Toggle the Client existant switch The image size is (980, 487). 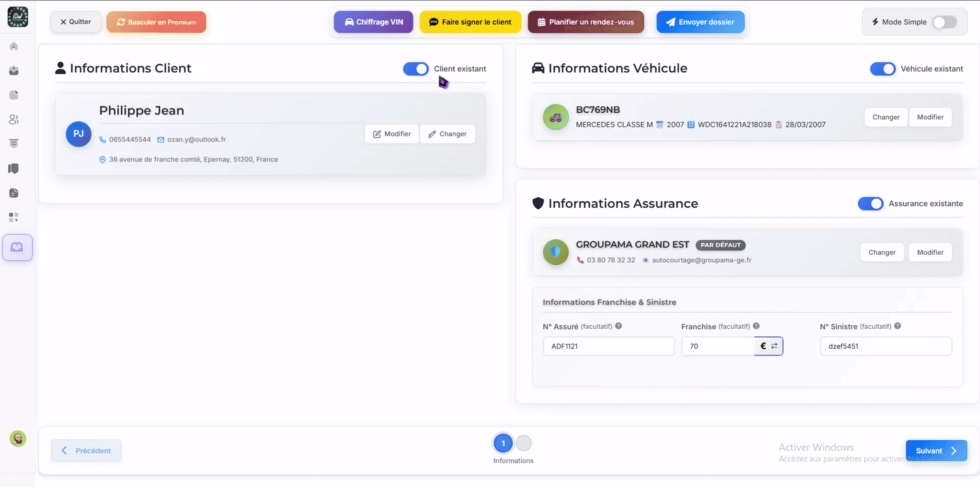pyautogui.click(x=416, y=69)
